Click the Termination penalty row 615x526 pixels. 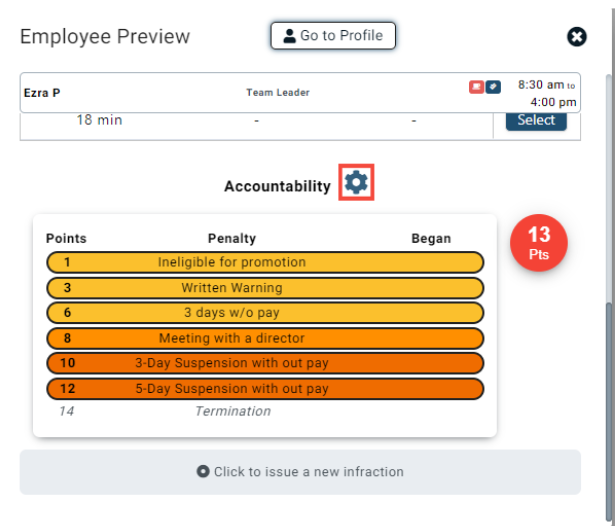[233, 411]
